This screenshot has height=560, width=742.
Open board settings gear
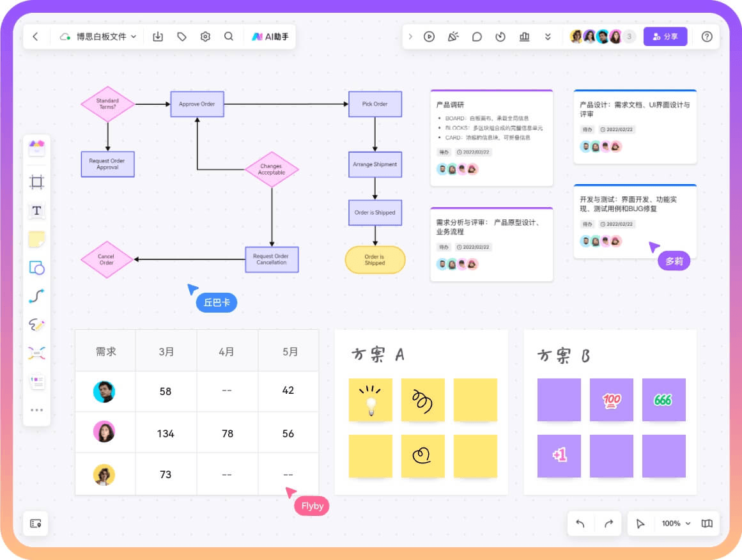click(x=205, y=36)
